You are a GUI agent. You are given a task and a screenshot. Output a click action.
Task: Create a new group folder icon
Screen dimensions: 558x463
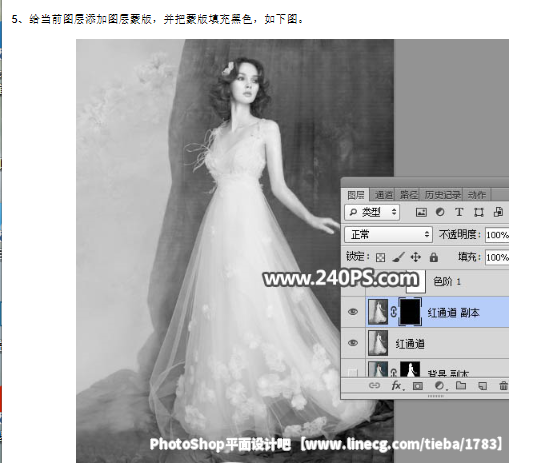pyautogui.click(x=461, y=385)
